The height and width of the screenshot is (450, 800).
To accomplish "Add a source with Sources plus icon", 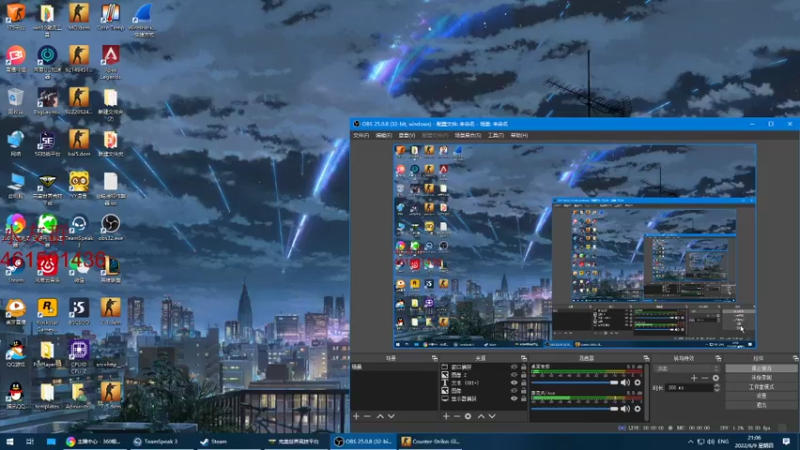I will pyautogui.click(x=446, y=416).
